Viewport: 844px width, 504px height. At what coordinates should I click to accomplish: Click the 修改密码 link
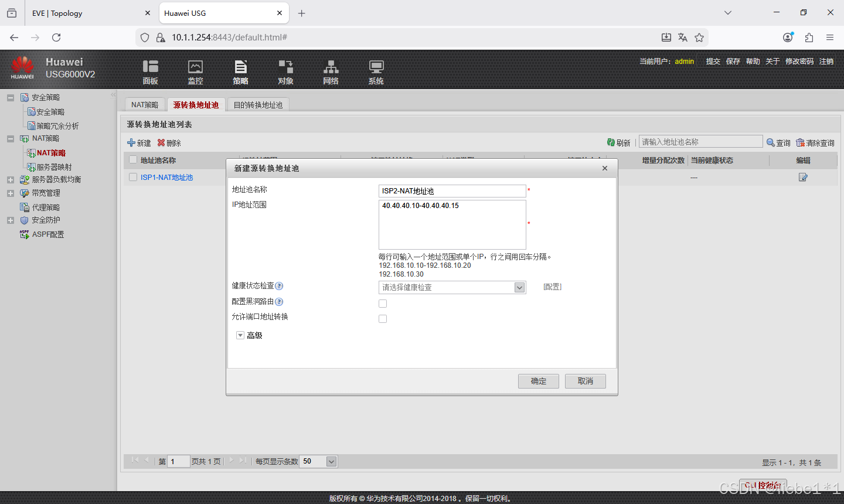799,61
